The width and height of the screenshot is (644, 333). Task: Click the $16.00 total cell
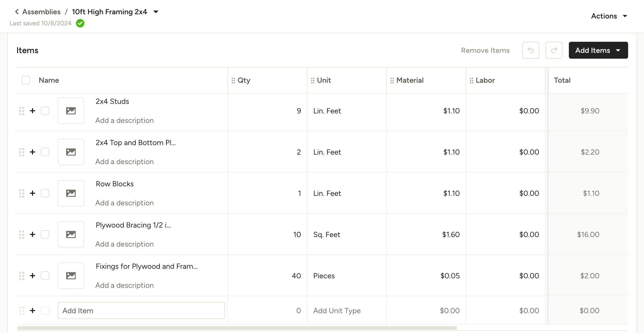click(588, 234)
